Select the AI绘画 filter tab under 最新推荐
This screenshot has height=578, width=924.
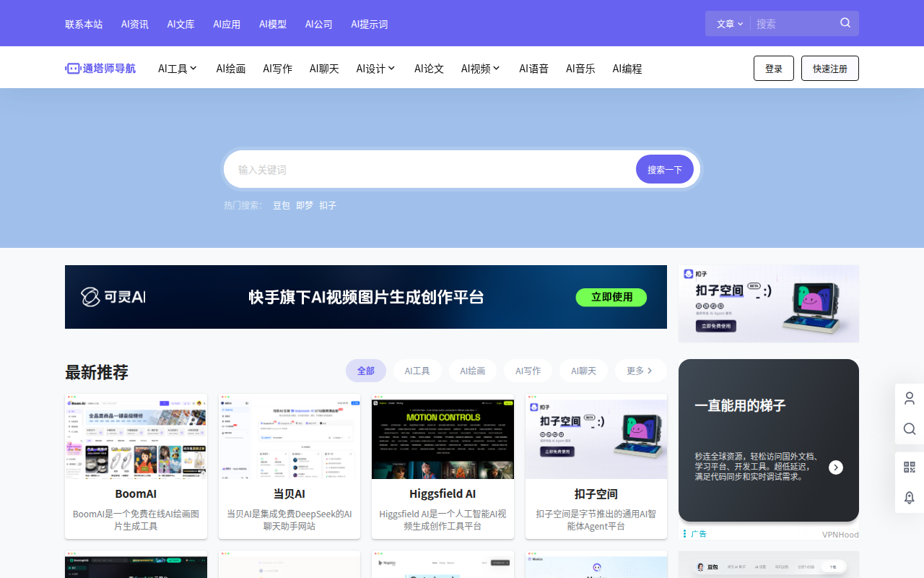473,371
